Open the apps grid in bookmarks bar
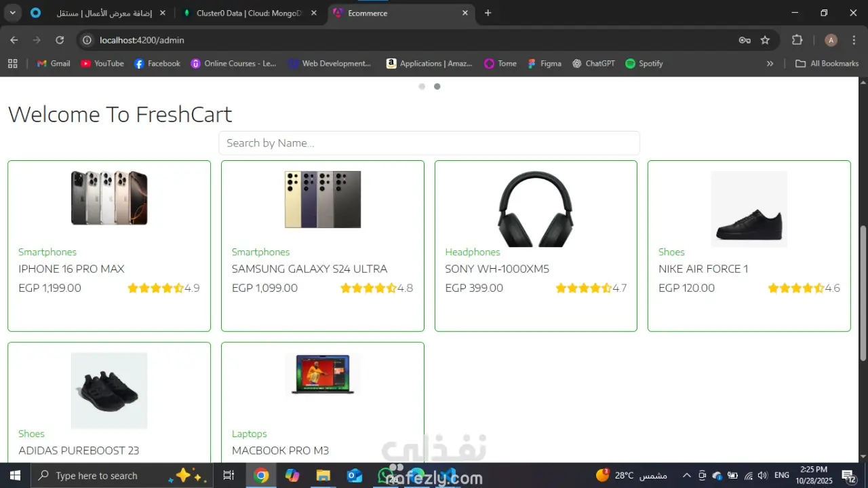The image size is (868, 488). (12, 63)
